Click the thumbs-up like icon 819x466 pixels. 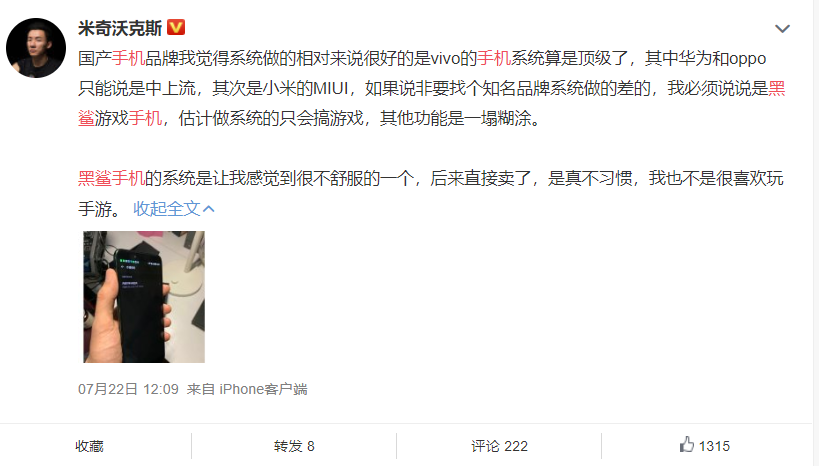tap(686, 445)
